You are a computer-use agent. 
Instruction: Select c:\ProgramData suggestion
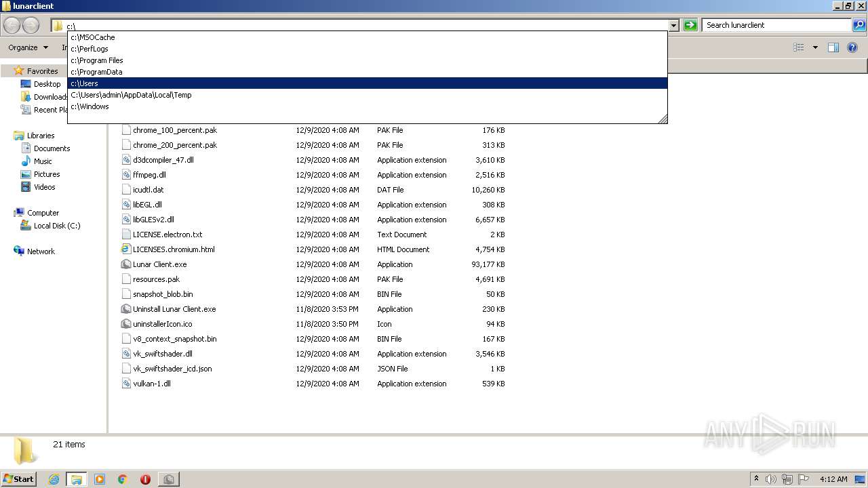tap(367, 72)
